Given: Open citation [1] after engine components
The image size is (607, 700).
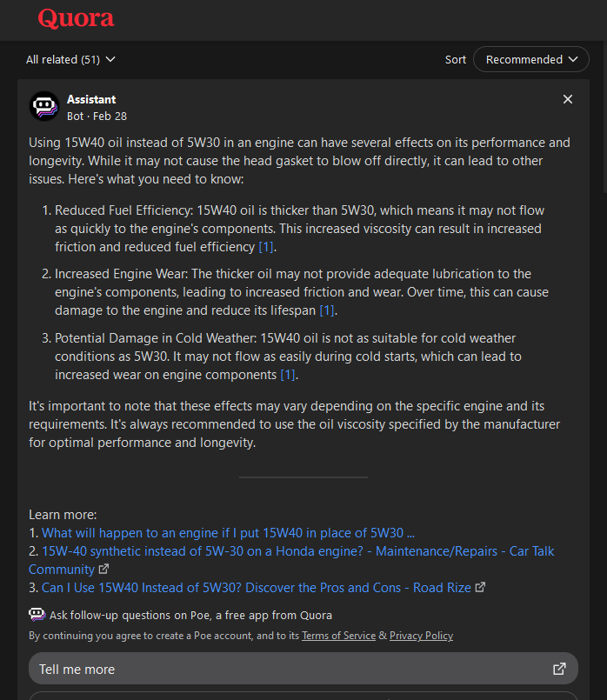Looking at the screenshot, I should point(288,375).
